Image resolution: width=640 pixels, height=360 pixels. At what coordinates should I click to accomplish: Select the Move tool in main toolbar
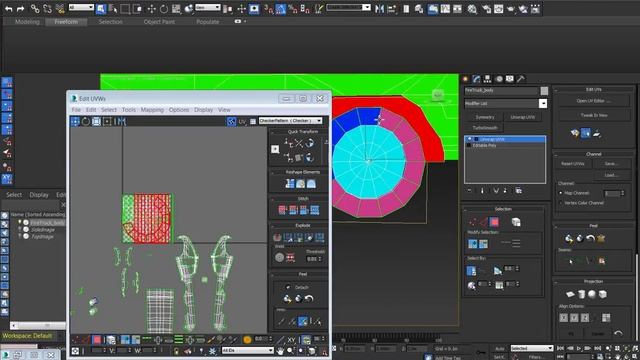pyautogui.click(x=151, y=9)
